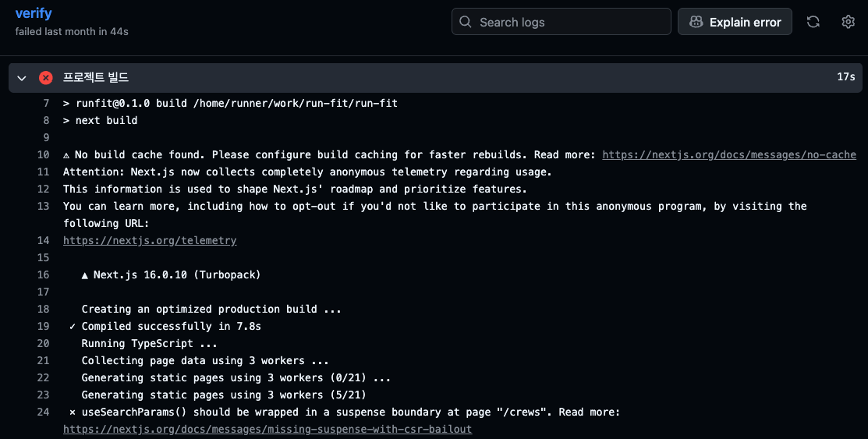
Task: Follow the nextjs.org/telemetry link
Action: click(x=150, y=241)
